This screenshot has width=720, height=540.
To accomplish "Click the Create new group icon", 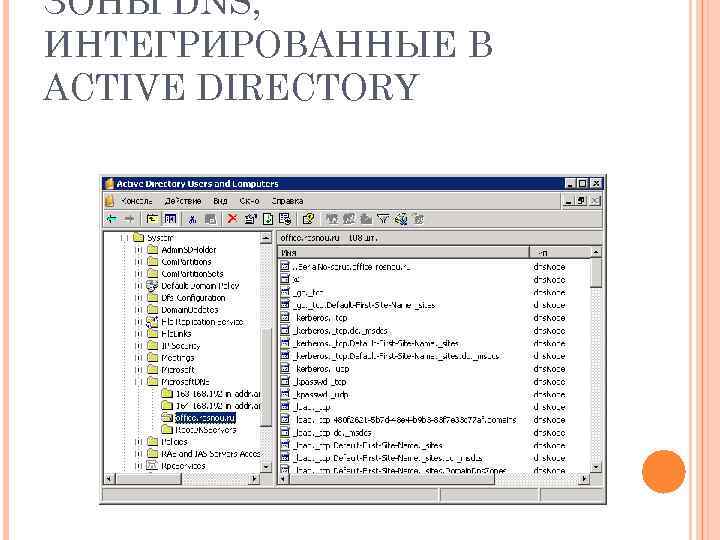I will click(x=349, y=219).
